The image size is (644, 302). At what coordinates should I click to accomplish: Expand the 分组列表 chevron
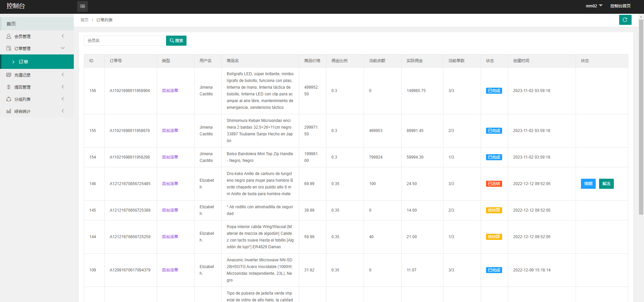(63, 99)
